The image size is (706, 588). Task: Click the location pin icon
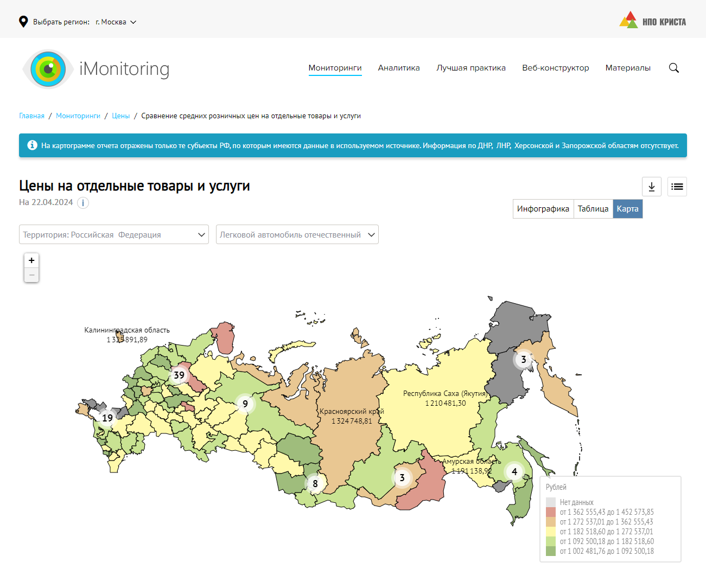pos(23,22)
